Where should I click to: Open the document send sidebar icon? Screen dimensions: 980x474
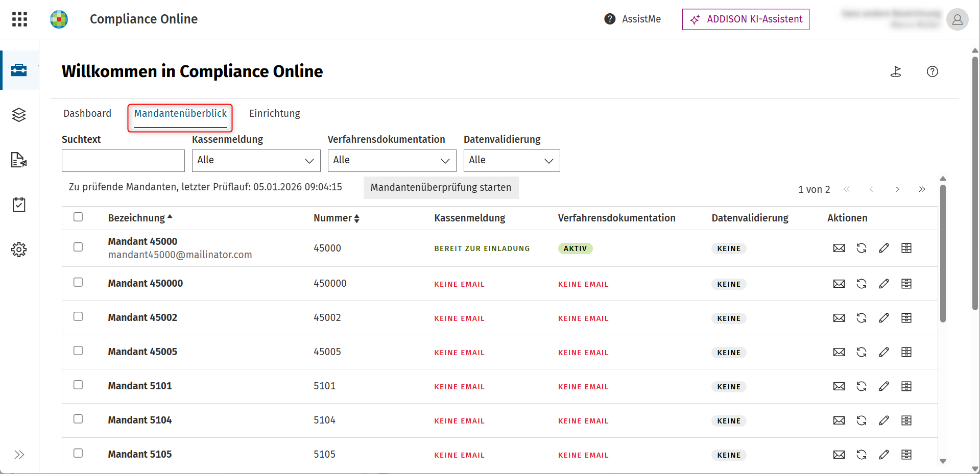[19, 160]
